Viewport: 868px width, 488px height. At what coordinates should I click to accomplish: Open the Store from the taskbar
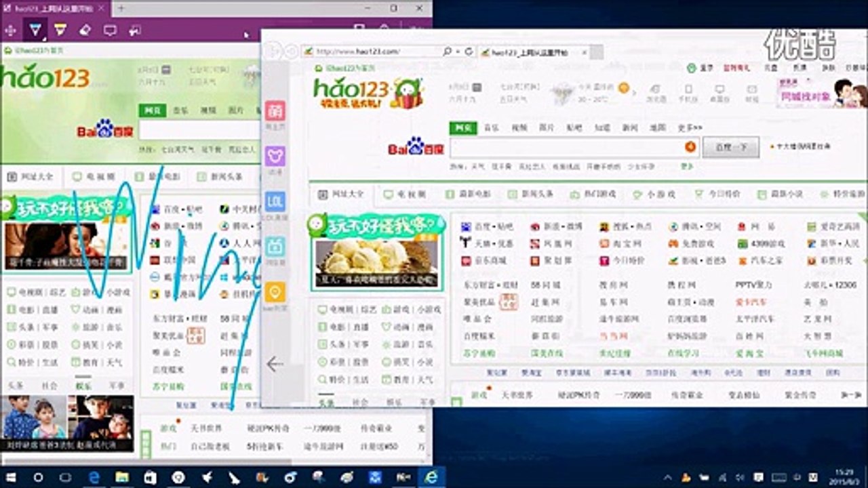[x=150, y=477]
